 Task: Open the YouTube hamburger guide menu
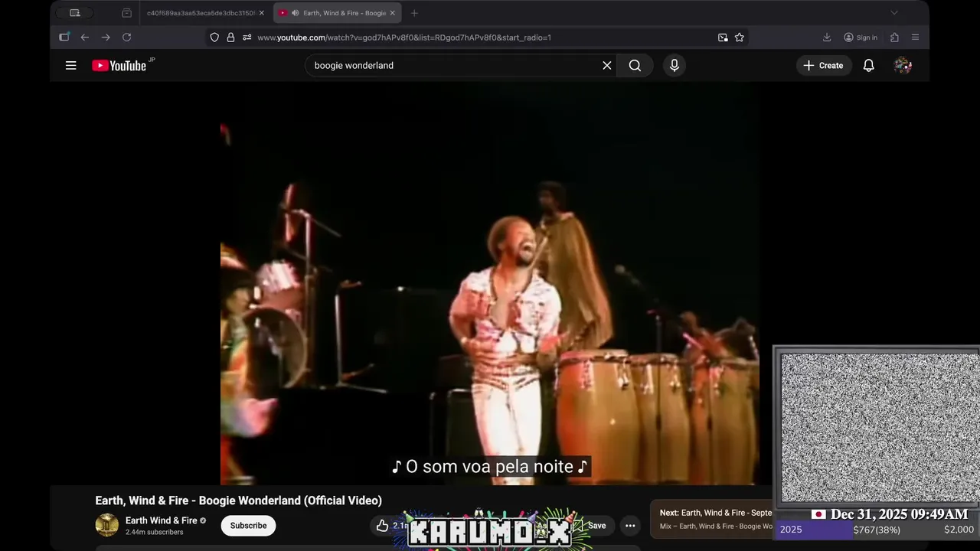pos(70,66)
